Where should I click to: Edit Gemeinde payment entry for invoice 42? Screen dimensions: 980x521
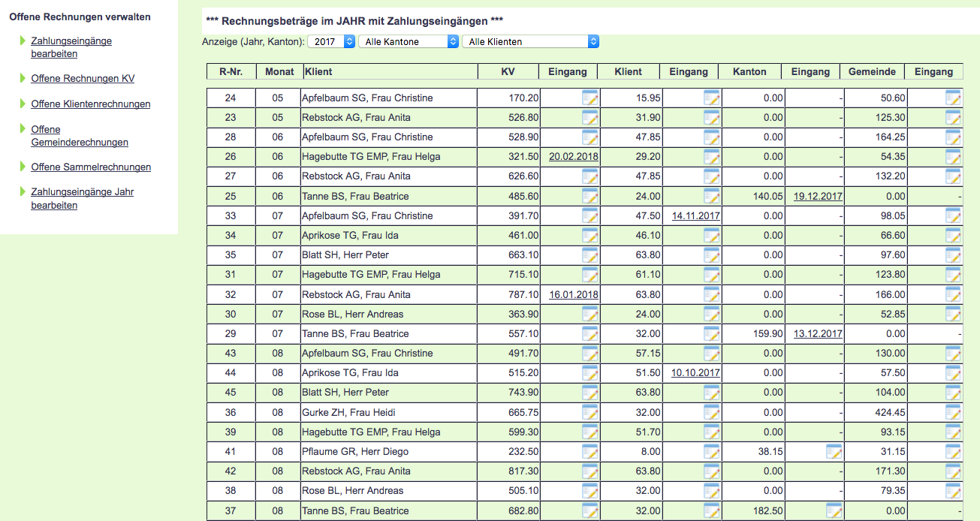(x=953, y=471)
